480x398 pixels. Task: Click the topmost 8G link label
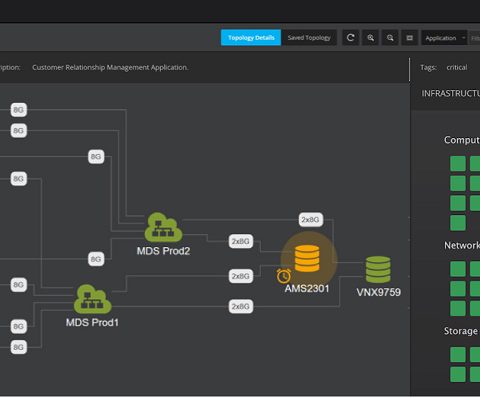(x=19, y=110)
